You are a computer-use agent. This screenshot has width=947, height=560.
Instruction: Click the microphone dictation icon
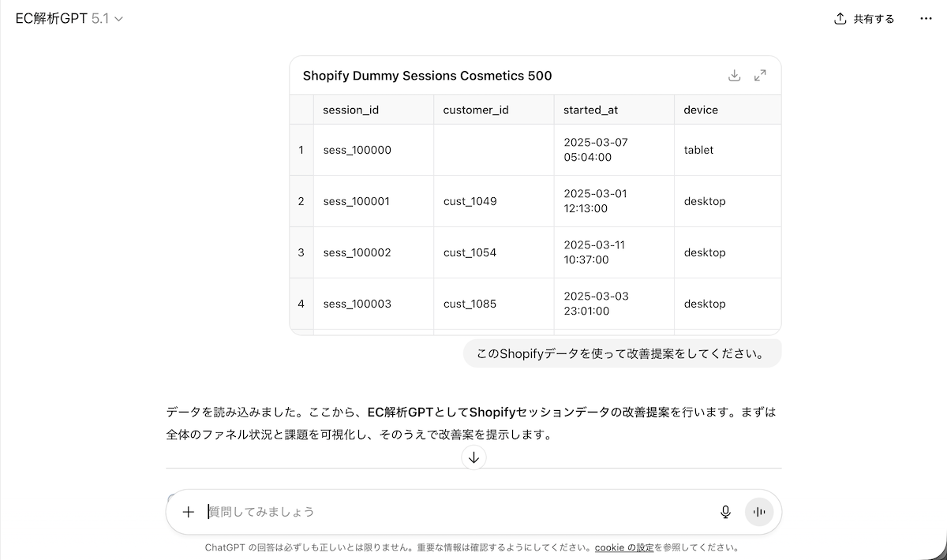tap(724, 512)
